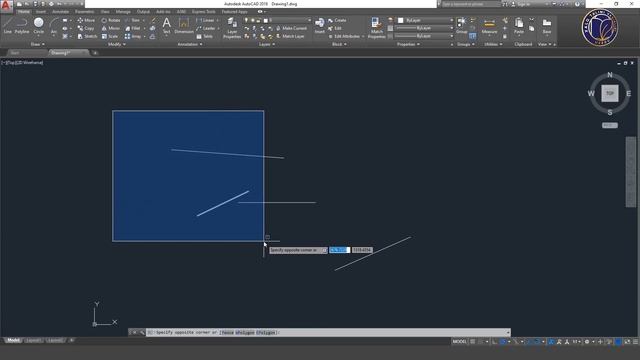Select the Arc tool
This screenshot has height=360, width=640.
tap(53, 26)
